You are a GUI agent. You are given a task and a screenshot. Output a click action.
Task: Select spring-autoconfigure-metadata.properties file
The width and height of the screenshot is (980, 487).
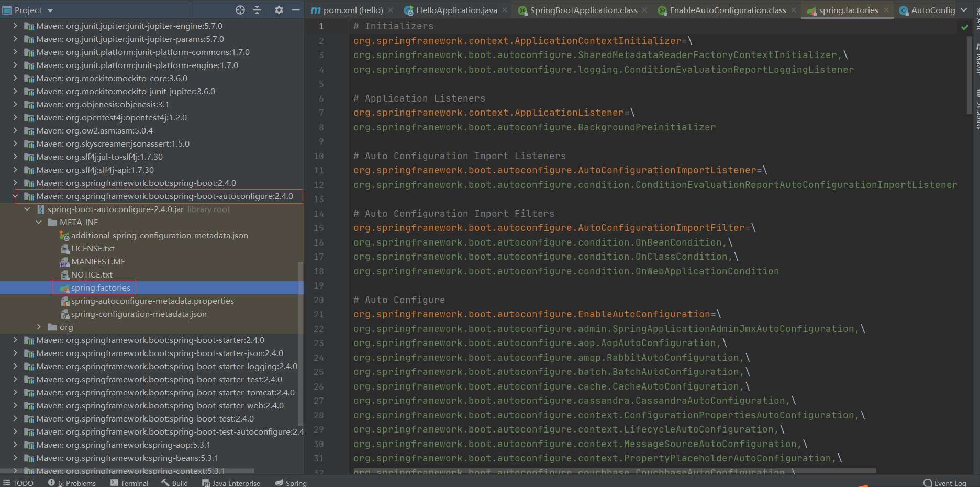pyautogui.click(x=152, y=301)
